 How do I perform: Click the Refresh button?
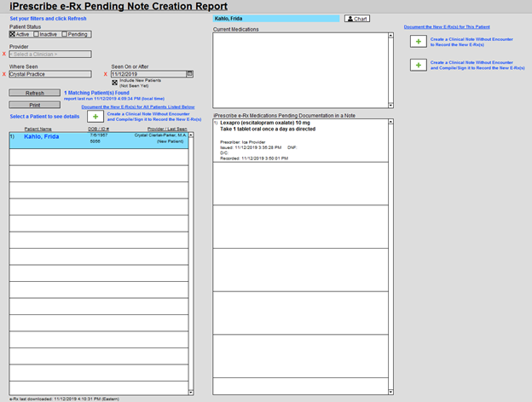(x=35, y=93)
